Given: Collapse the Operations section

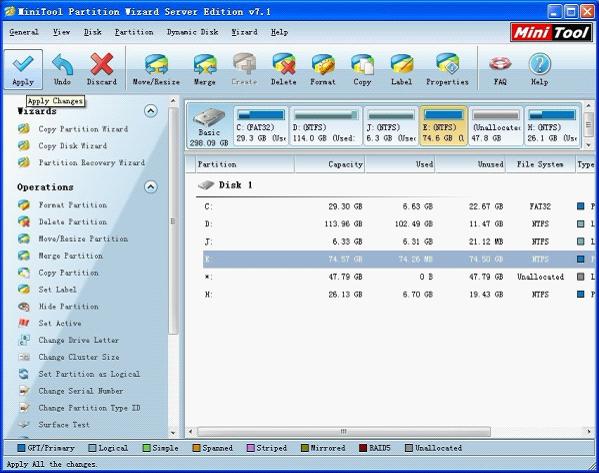Looking at the screenshot, I should (151, 186).
